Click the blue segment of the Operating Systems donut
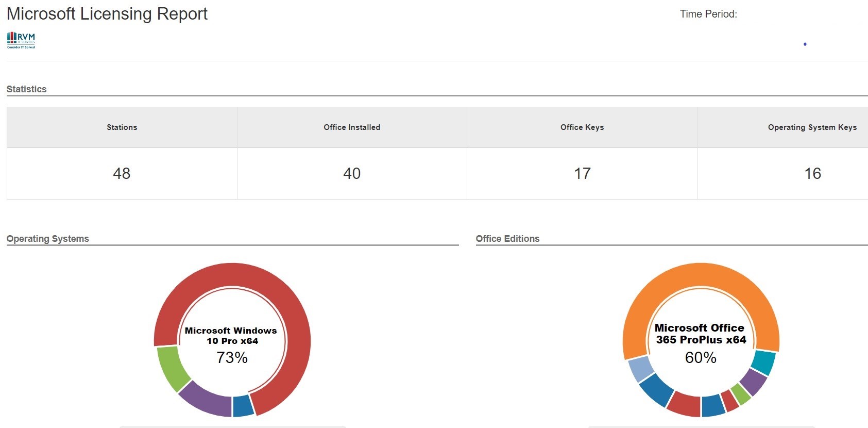Screen dimensions: 868x428 (243, 406)
